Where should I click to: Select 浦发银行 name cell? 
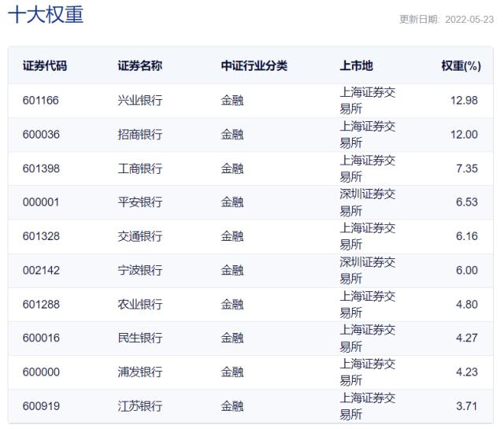pyautogui.click(x=140, y=372)
